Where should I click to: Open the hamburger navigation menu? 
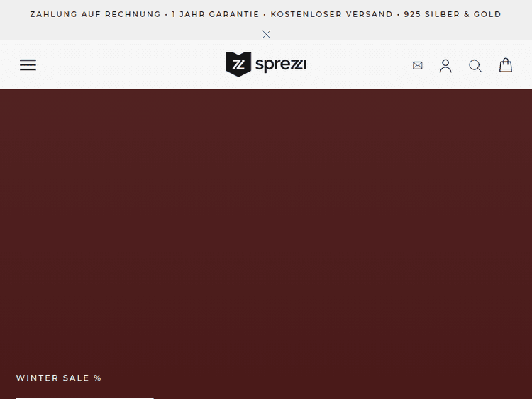point(28,65)
